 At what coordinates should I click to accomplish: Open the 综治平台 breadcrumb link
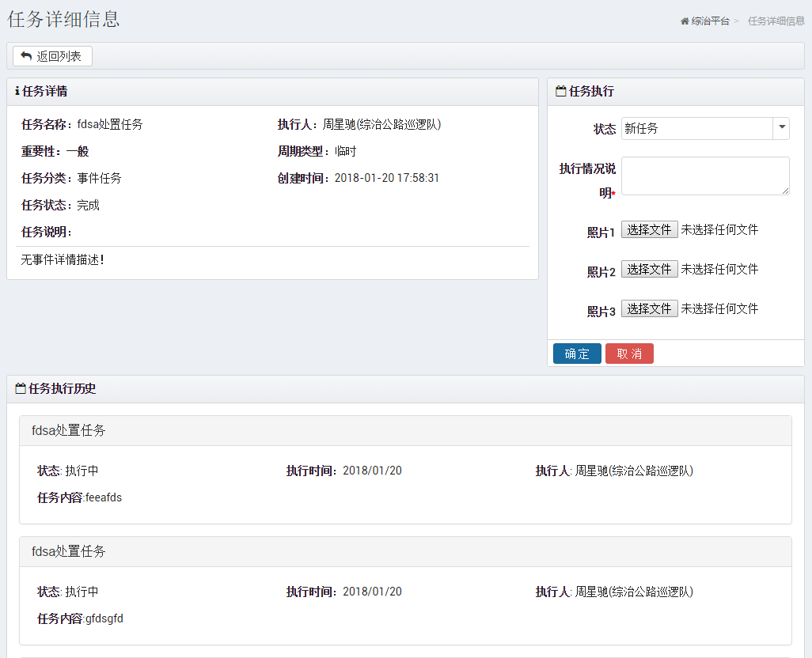(x=710, y=21)
